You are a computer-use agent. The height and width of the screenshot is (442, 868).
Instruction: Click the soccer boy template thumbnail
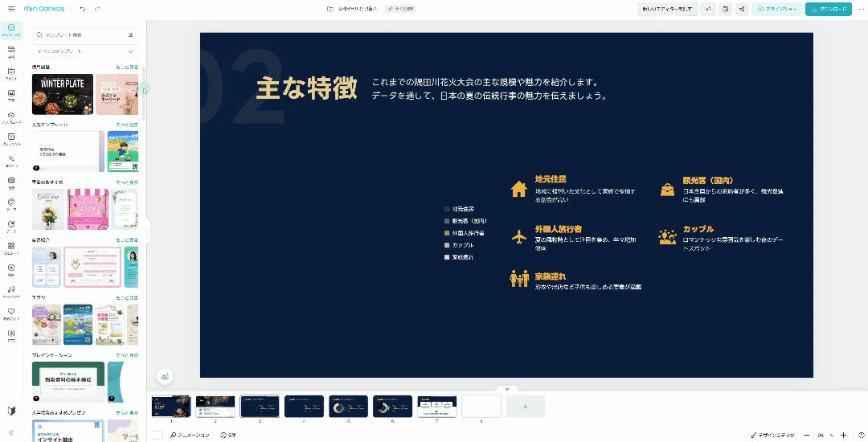pos(123,152)
